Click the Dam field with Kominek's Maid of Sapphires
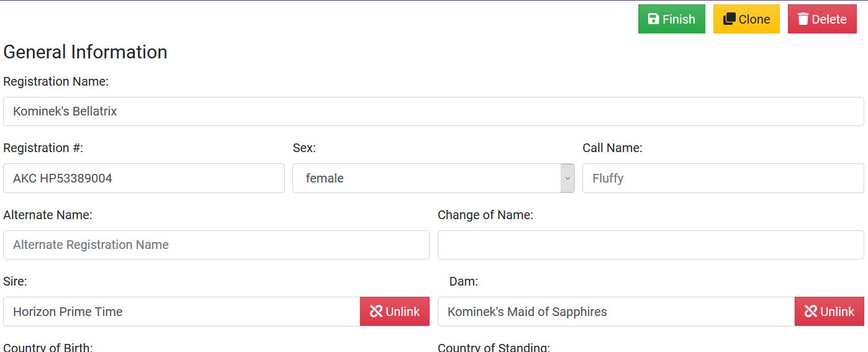The image size is (868, 352). coord(615,312)
